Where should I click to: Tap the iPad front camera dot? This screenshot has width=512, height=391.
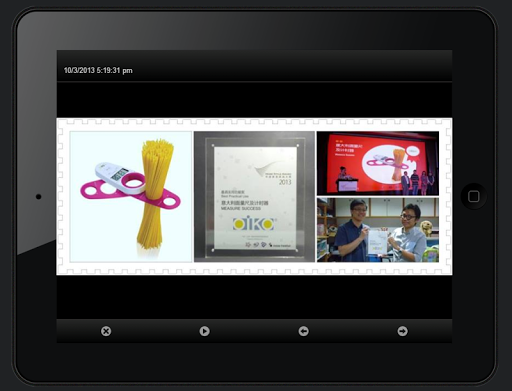39,197
